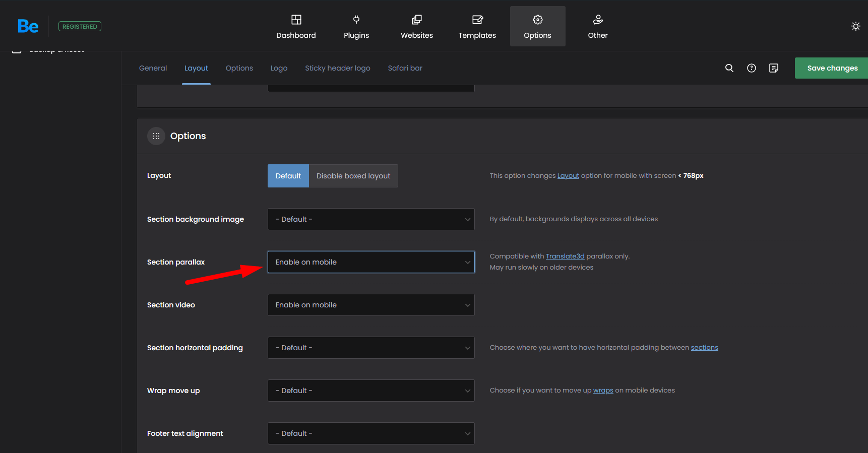Click the Save changes button
The height and width of the screenshot is (453, 868).
pos(832,68)
